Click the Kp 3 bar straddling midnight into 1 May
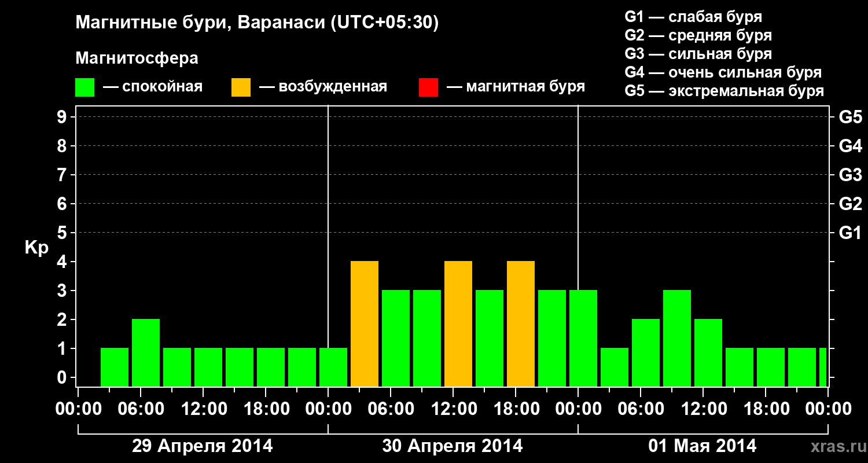This screenshot has height=463, width=868. 583,339
